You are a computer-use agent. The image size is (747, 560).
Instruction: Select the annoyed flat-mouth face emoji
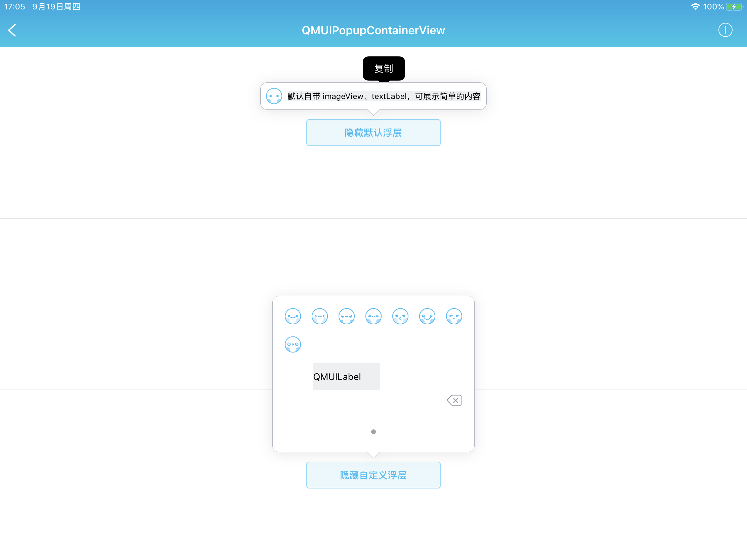(347, 316)
